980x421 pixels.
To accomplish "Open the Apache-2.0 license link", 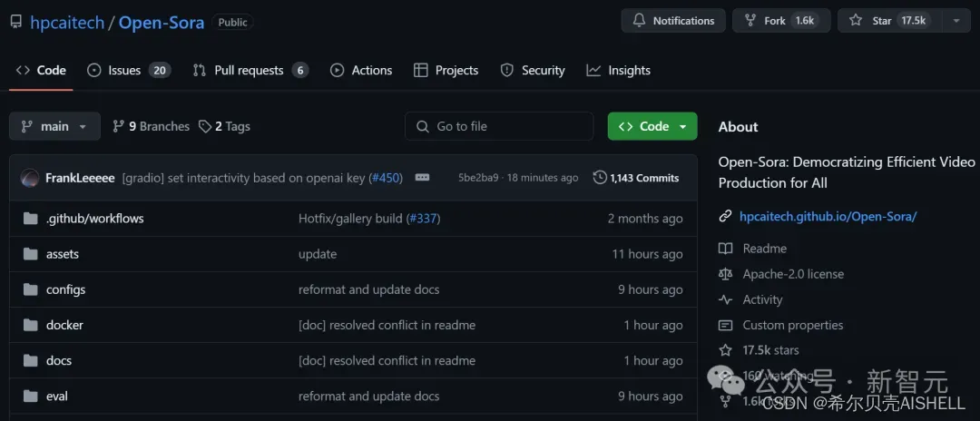I will pyautogui.click(x=793, y=274).
